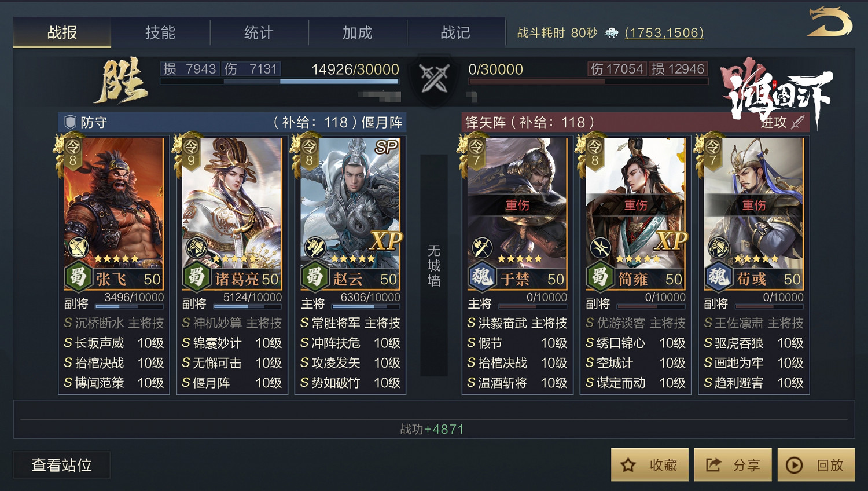868x491 pixels.
Task: Click the 查看站位 button
Action: pyautogui.click(x=62, y=465)
